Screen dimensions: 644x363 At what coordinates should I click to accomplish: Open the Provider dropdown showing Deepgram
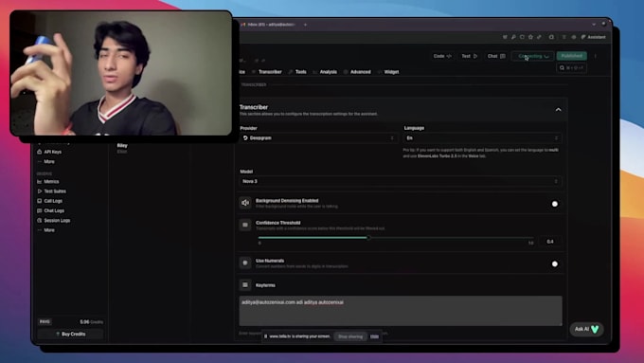(318, 138)
